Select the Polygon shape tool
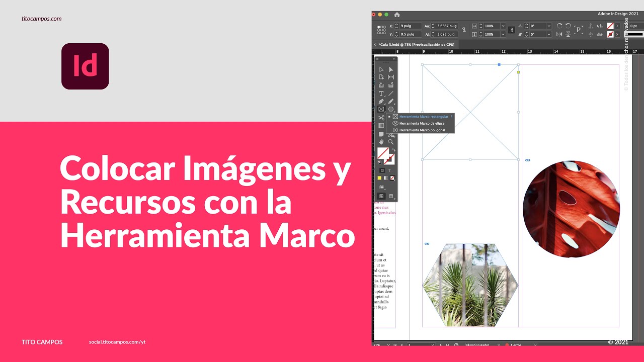 coord(391,109)
